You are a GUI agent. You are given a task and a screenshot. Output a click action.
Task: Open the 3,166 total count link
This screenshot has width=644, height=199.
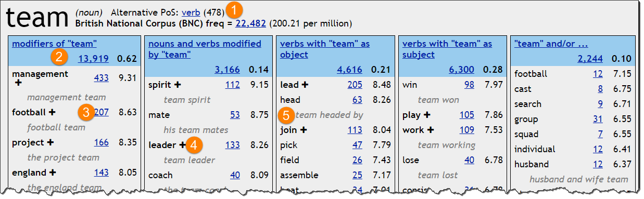pyautogui.click(x=227, y=70)
